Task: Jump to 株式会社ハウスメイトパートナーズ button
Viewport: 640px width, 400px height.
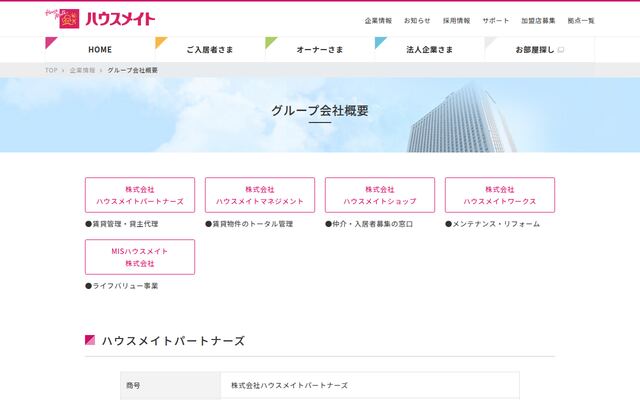Action: [140, 195]
